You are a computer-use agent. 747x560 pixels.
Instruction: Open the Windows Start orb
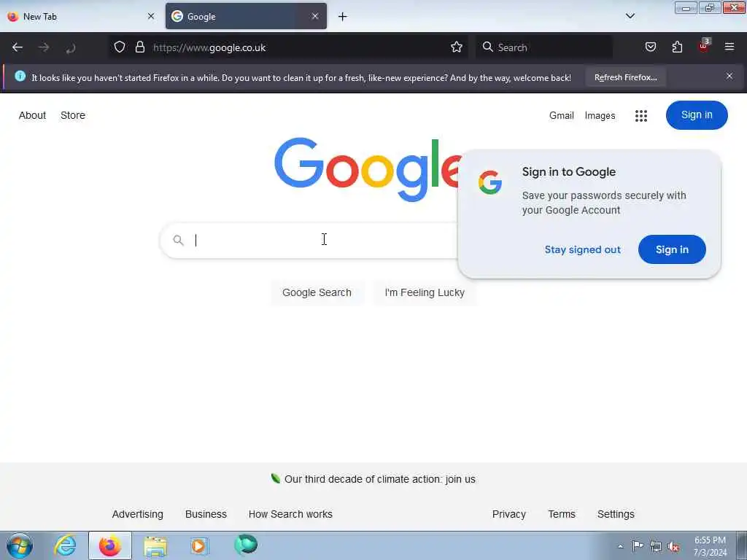20,545
